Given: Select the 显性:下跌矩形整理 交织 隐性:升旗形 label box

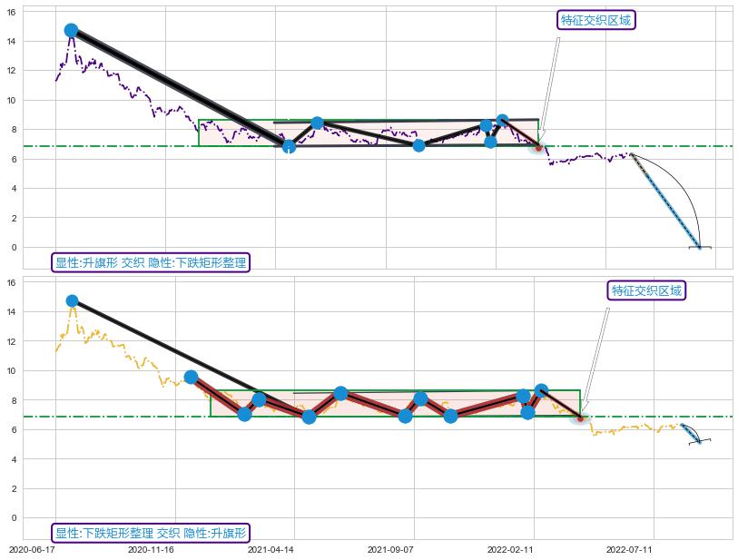Looking at the screenshot, I should pos(151,533).
